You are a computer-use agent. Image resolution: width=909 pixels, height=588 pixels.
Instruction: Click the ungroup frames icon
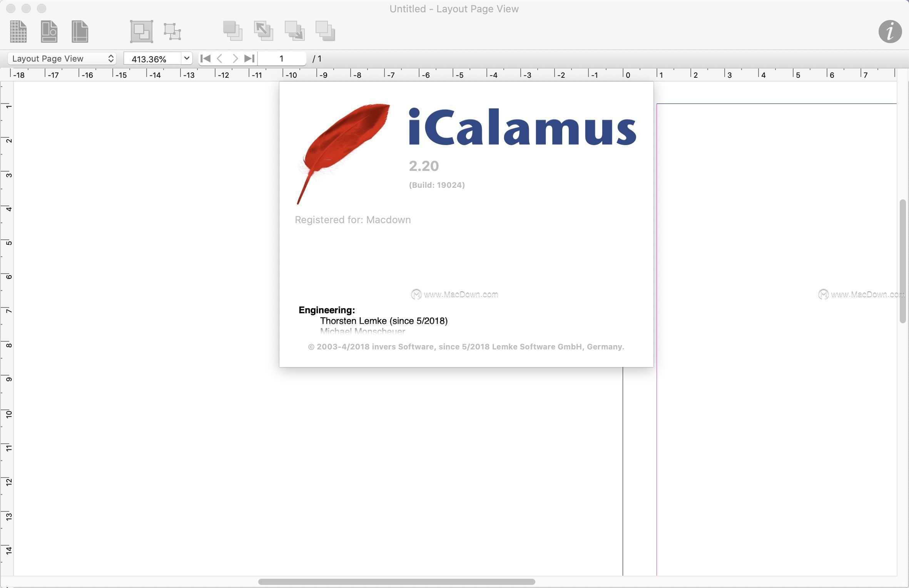pyautogui.click(x=172, y=31)
